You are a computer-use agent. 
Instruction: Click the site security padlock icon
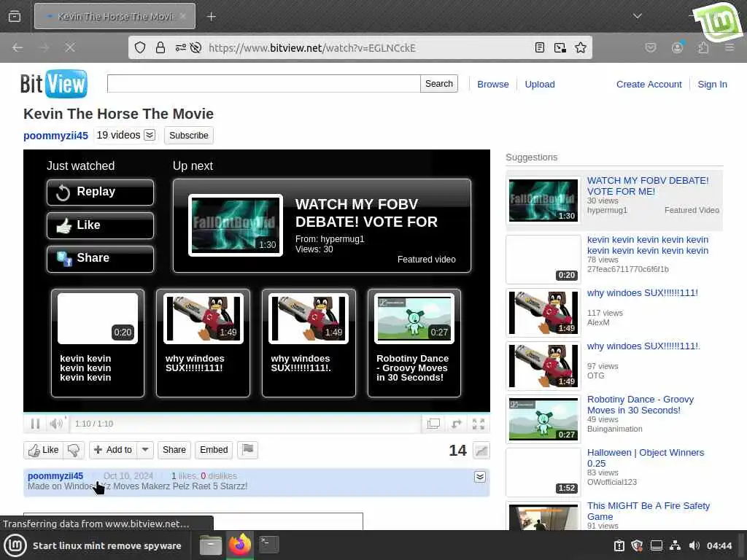pos(160,47)
